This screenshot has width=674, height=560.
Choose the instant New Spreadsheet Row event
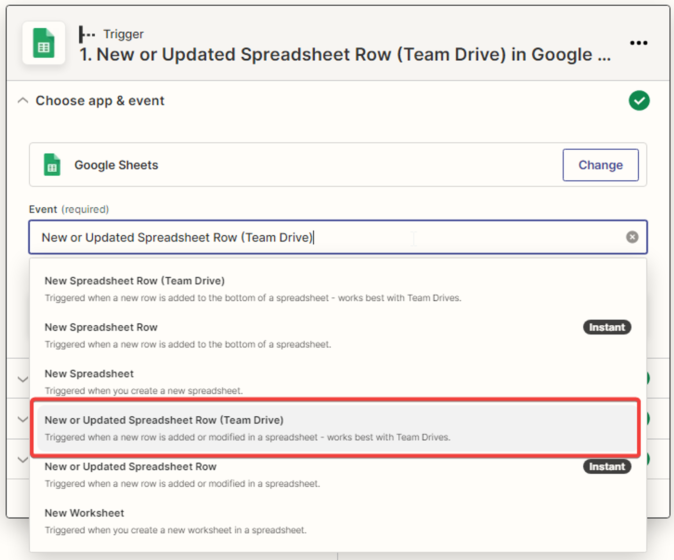pos(101,327)
